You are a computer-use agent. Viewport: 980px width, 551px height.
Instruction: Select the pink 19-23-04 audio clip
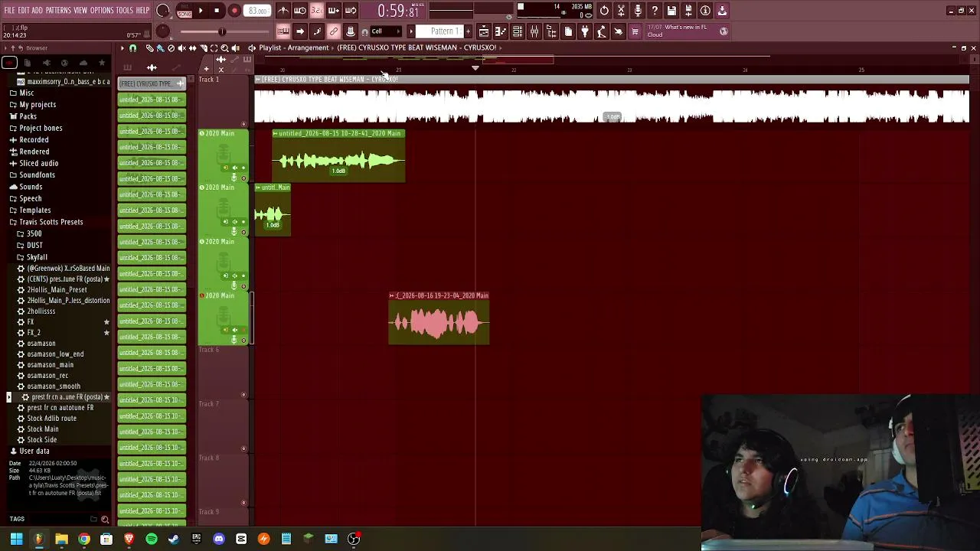tap(439, 318)
